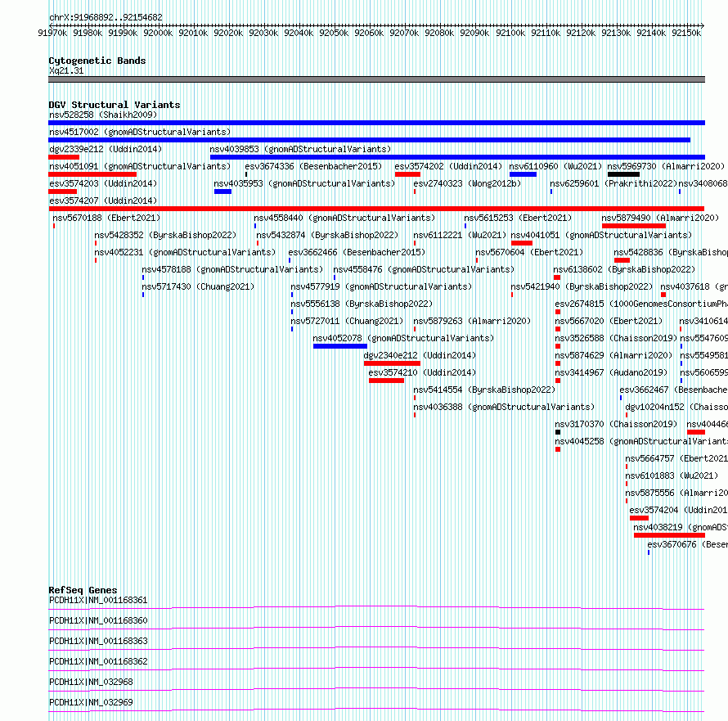Select the nsv4517002 gnomAD blue variant bar
This screenshot has width=728, height=721.
tap(369, 140)
